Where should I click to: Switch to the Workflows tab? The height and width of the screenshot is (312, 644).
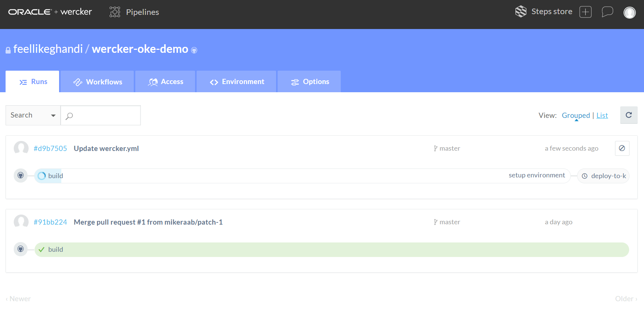coord(97,81)
